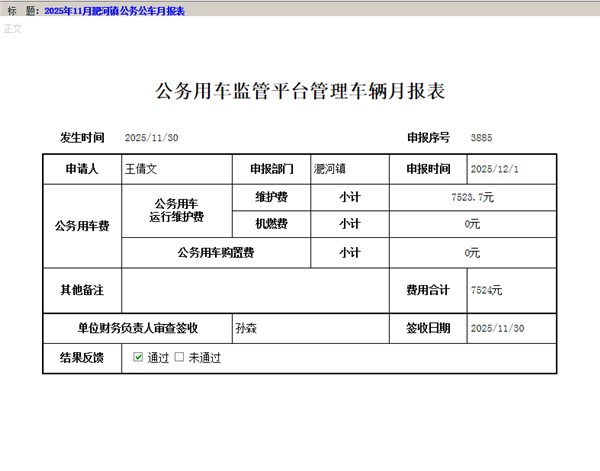Click the 公务用车费 row header cell
This screenshot has width=600, height=471.
click(82, 226)
